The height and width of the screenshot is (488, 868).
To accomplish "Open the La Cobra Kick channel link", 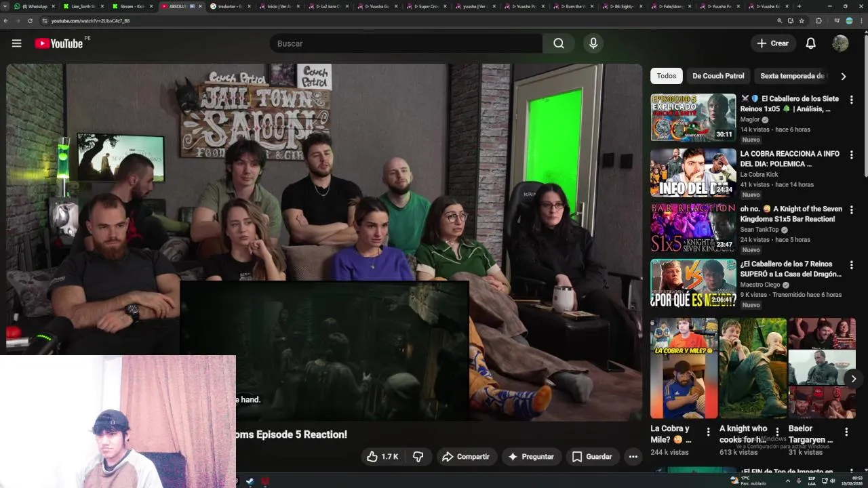I will (x=759, y=175).
